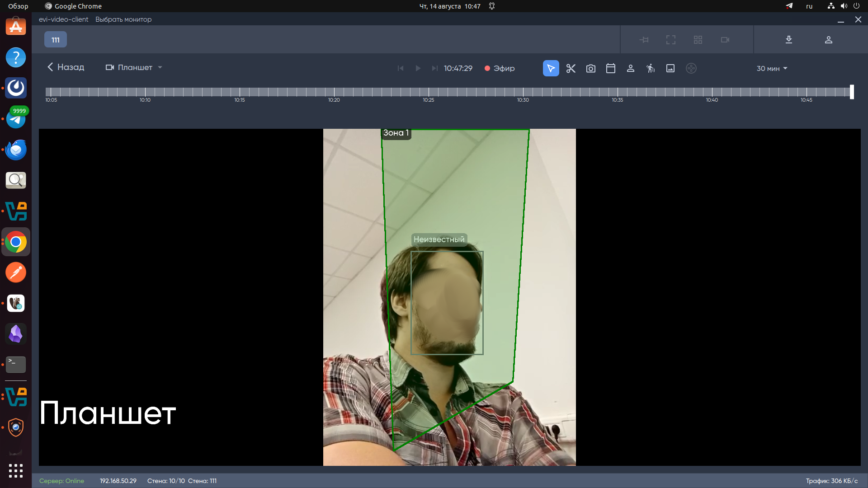
Task: Open the 30 мин range dropdown
Action: [772, 68]
